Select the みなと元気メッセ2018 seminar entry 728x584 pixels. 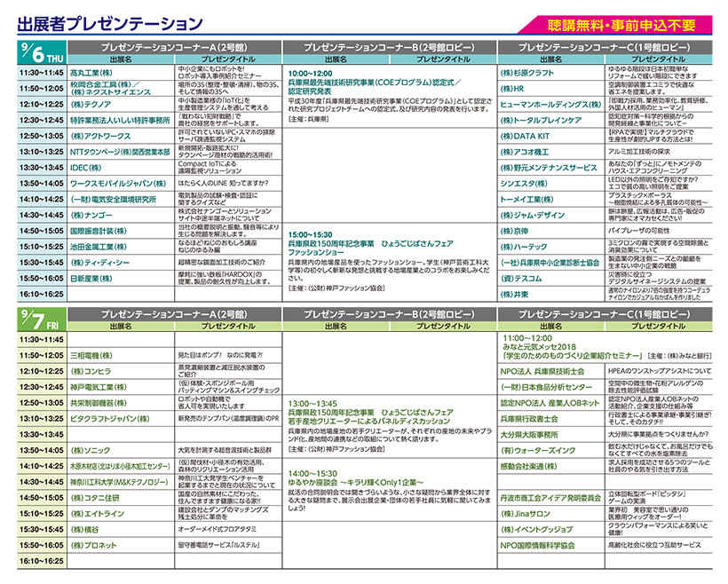(606, 347)
